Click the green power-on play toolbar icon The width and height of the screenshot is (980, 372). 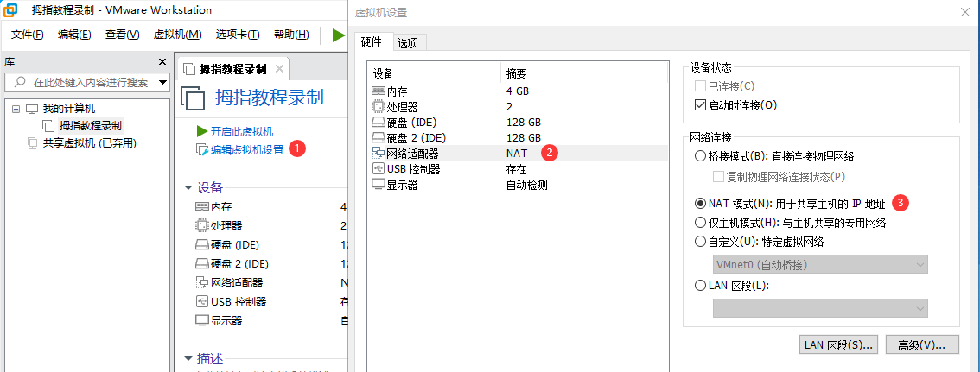click(x=338, y=35)
